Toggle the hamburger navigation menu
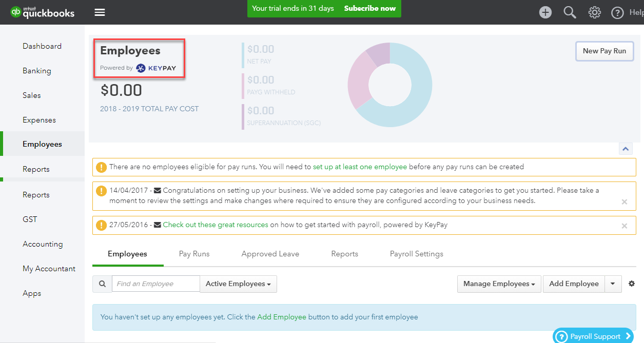 coord(100,12)
